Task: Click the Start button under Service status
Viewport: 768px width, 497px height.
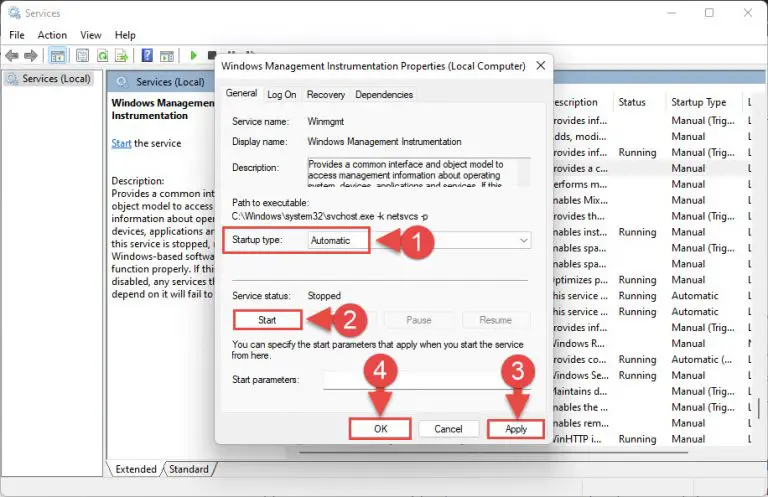Action: [x=268, y=320]
